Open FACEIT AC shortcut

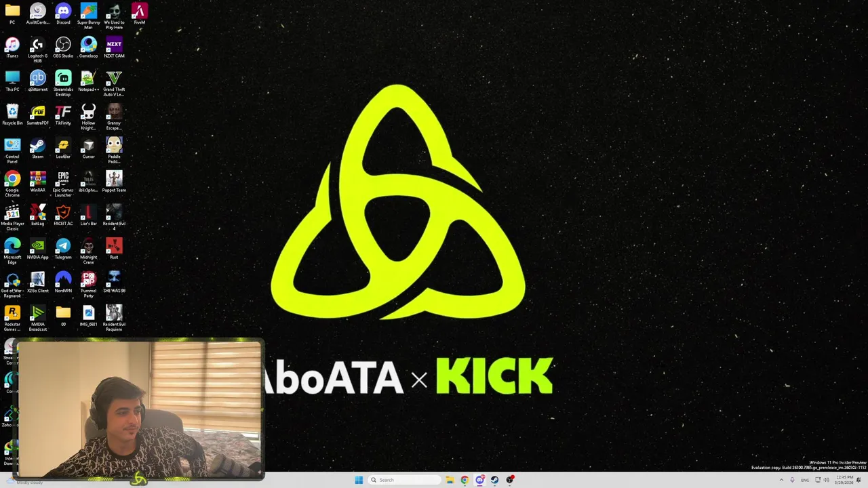point(63,216)
